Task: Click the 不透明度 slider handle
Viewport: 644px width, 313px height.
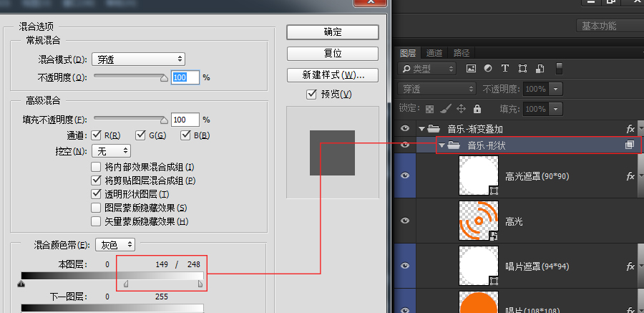Action: tap(164, 78)
